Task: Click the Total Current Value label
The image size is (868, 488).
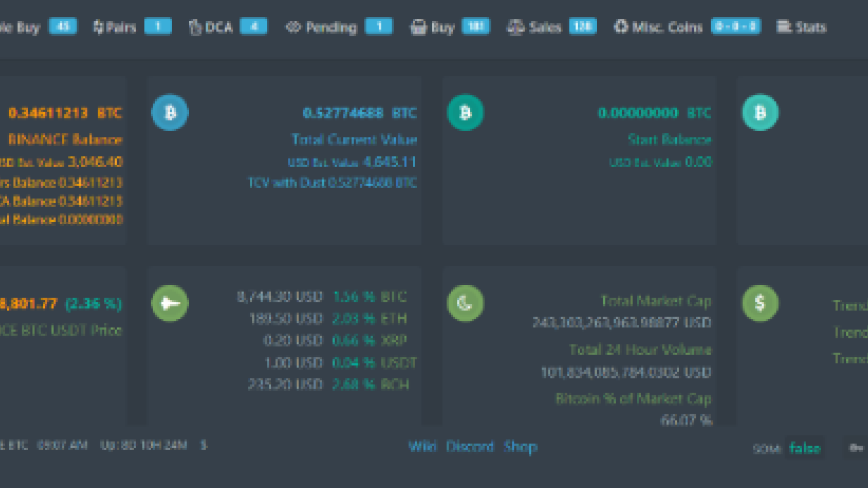Action: (x=354, y=139)
